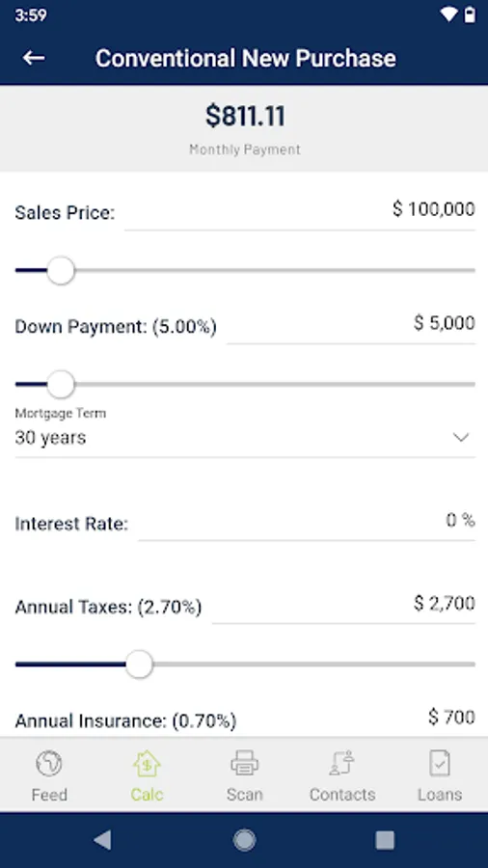
Task: Edit the Sales Price $100,000 field
Action: click(300, 211)
